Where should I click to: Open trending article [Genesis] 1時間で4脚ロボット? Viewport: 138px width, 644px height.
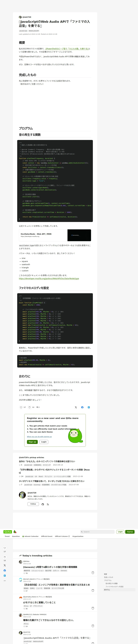pos(50,567)
